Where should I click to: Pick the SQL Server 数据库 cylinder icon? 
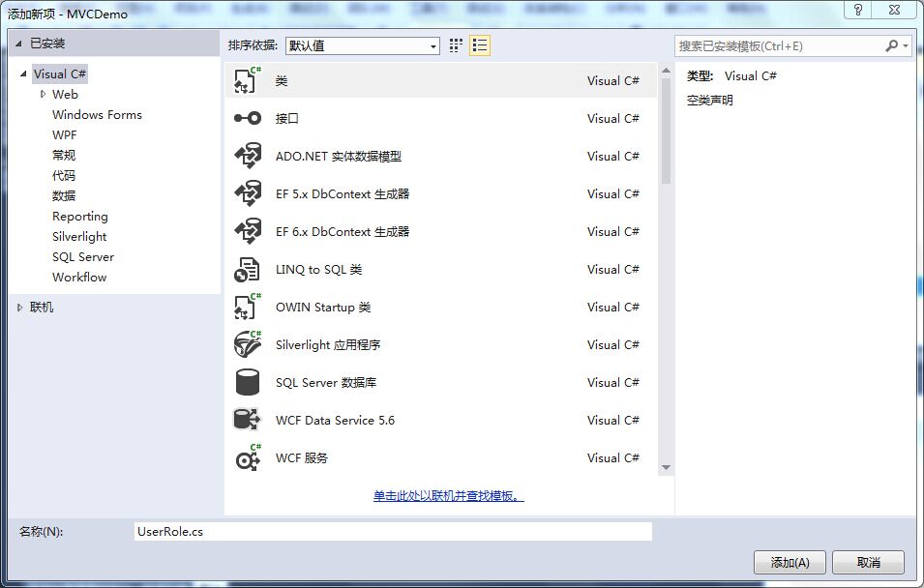pyautogui.click(x=248, y=382)
